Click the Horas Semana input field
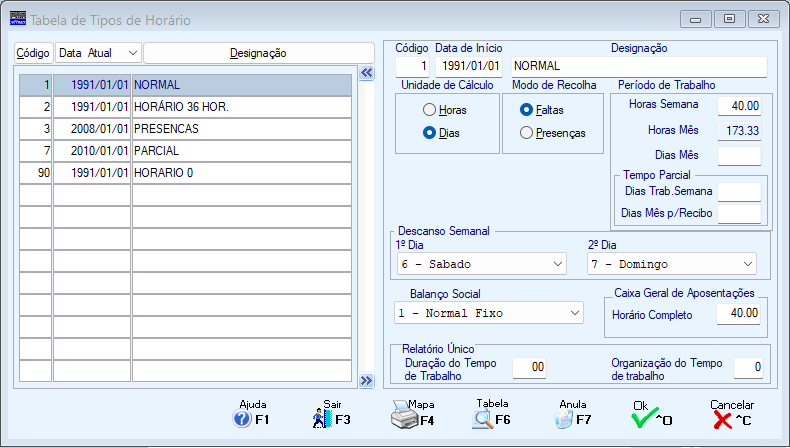Viewport: 790px width, 448px height. tap(739, 106)
